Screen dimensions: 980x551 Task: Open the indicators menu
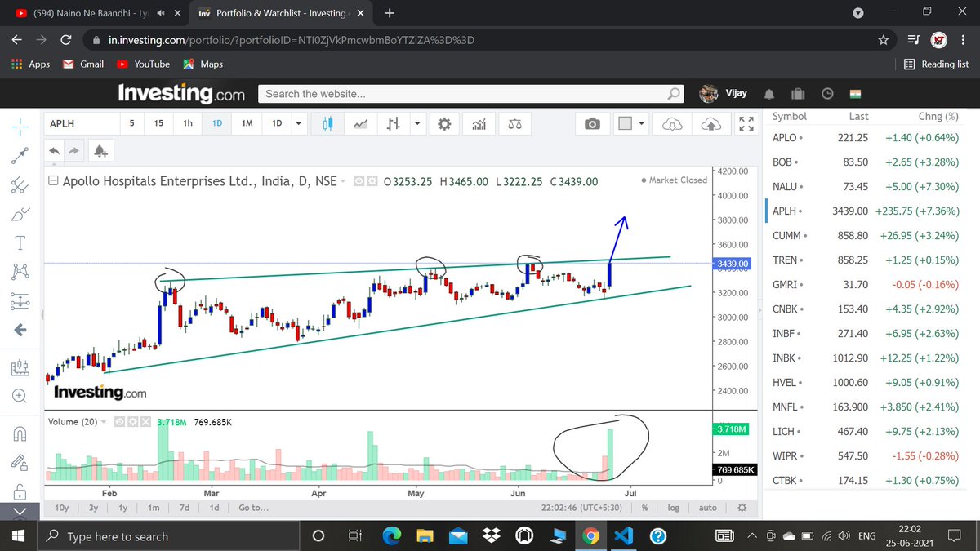coord(479,124)
